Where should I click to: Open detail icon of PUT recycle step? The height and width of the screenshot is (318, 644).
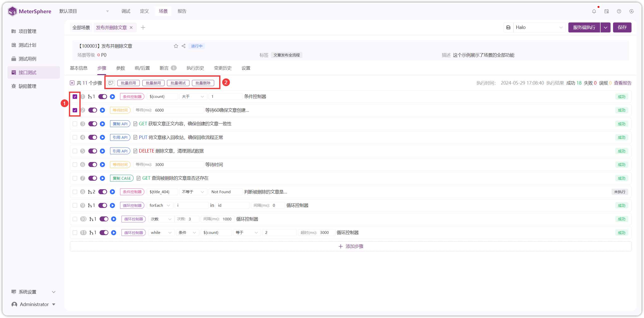[135, 138]
